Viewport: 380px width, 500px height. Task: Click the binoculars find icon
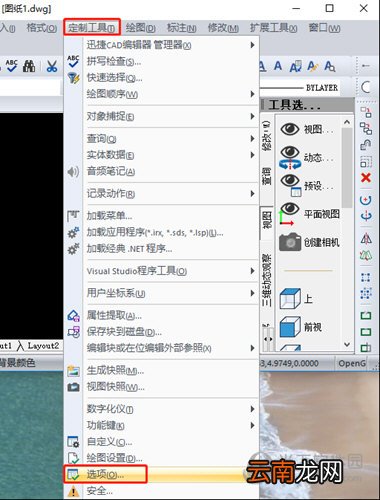click(x=29, y=66)
